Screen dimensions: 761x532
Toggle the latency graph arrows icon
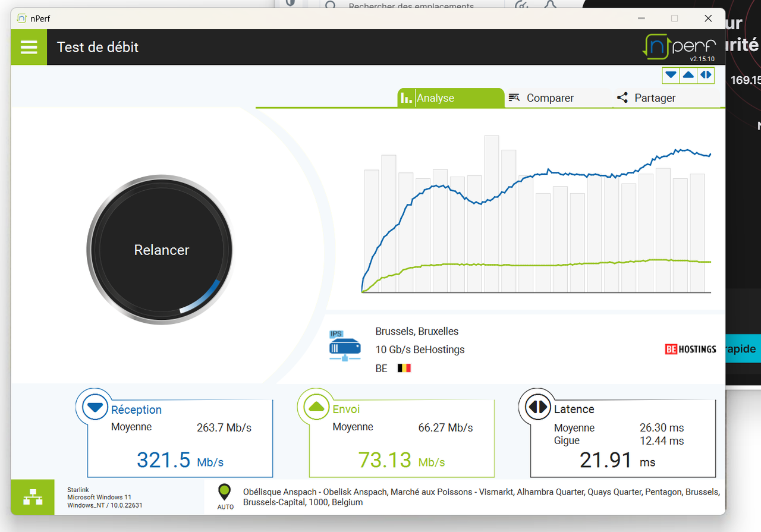point(706,75)
